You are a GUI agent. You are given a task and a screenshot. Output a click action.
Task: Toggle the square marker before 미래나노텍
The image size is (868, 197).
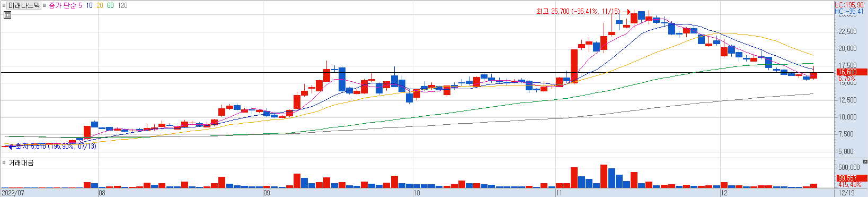pyautogui.click(x=4, y=5)
